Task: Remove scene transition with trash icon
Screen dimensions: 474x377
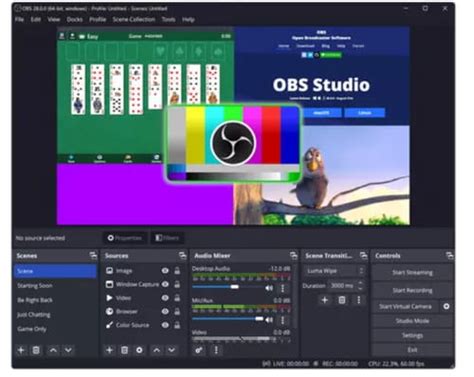Action: [342, 300]
